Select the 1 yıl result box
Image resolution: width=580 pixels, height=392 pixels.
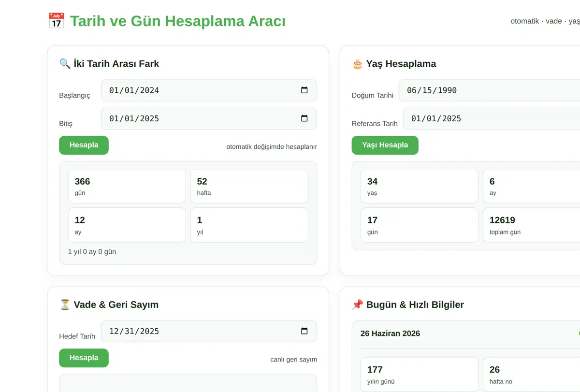249,225
